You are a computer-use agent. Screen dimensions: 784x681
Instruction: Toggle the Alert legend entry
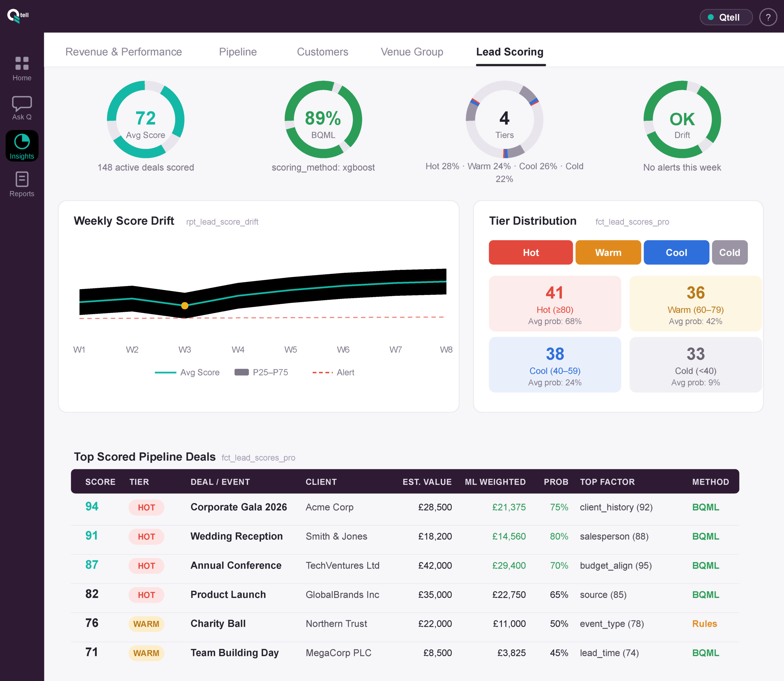coord(333,372)
